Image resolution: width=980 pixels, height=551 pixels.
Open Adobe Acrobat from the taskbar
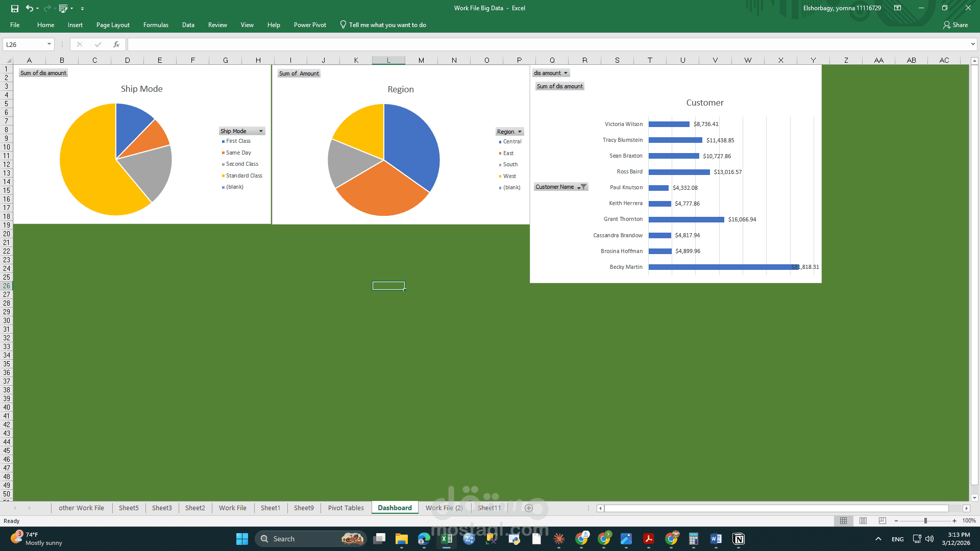click(648, 539)
